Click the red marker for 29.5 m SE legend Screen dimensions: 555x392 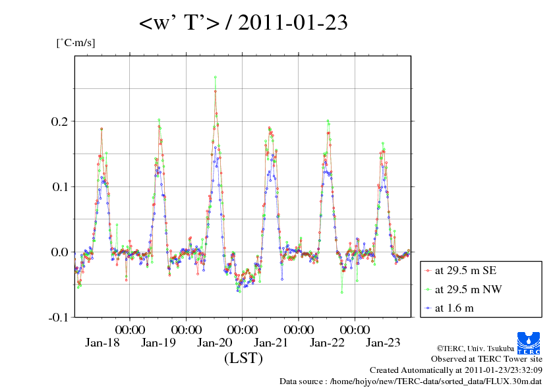point(428,271)
